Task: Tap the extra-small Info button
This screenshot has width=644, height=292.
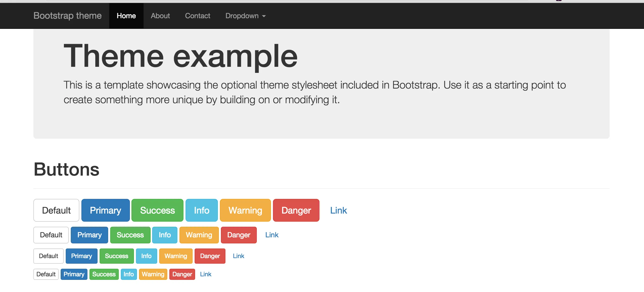Action: coord(129,274)
